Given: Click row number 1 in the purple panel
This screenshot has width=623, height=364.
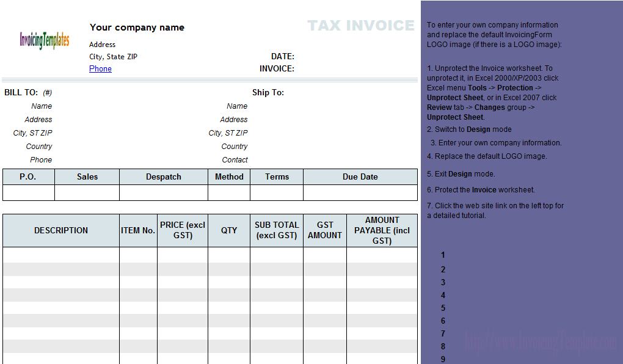Looking at the screenshot, I should [x=443, y=255].
